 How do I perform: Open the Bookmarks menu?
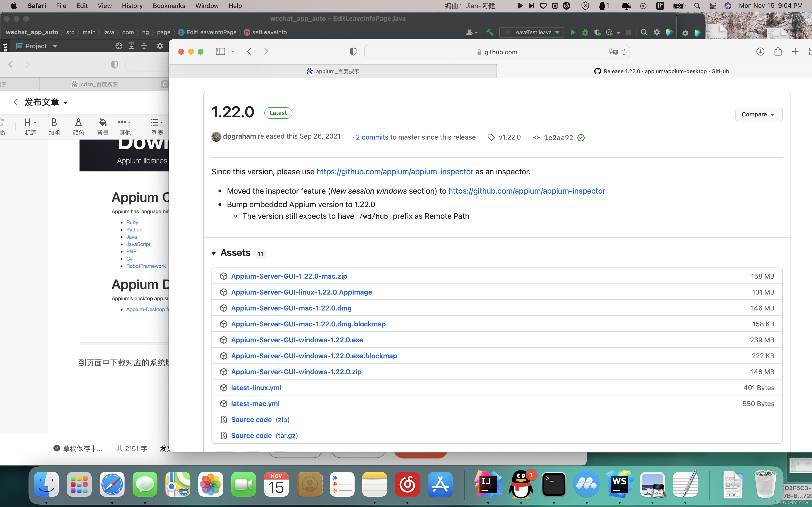(169, 6)
